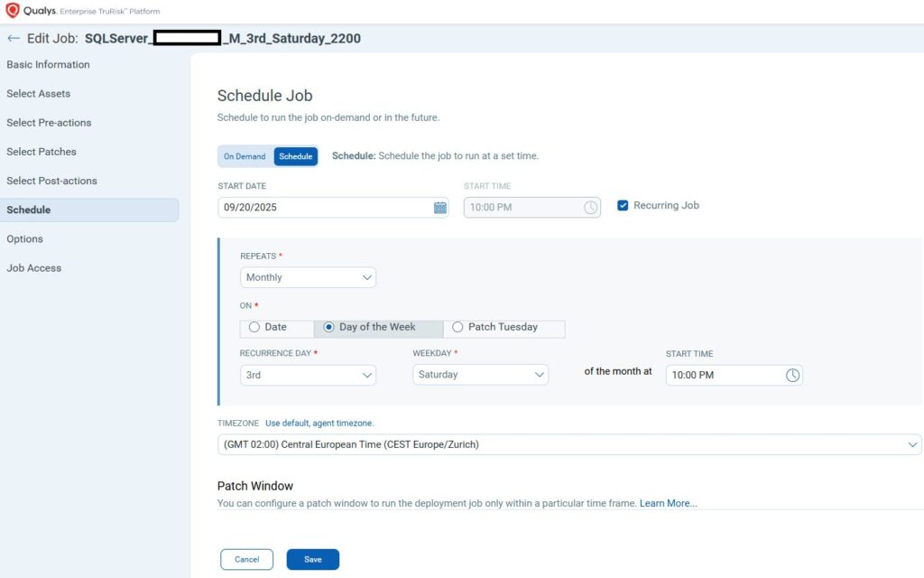
Task: Click the clock icon in the disabled top Start Time field
Action: [x=590, y=208]
